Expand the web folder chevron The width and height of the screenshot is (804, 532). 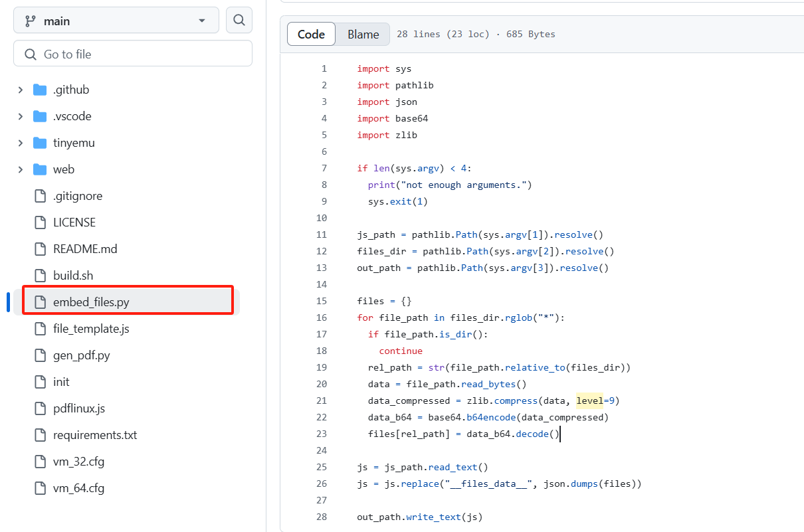21,169
